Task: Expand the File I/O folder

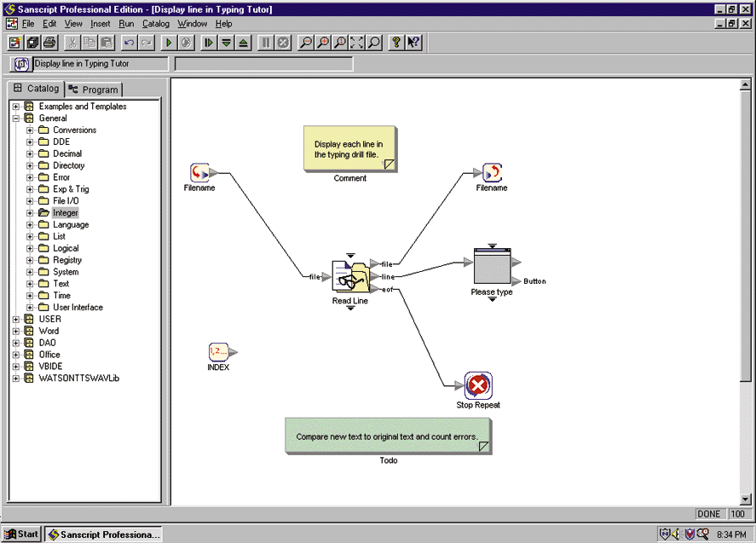Action: click(30, 201)
